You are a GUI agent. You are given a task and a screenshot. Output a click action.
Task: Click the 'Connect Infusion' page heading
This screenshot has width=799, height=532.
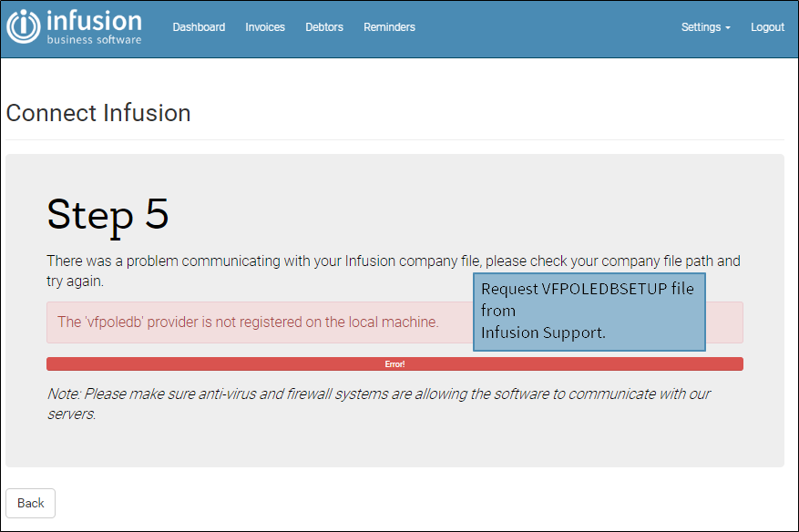click(98, 113)
